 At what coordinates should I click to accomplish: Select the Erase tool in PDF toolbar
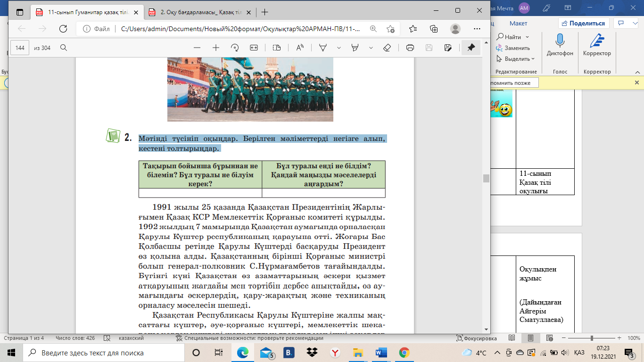coord(387,48)
